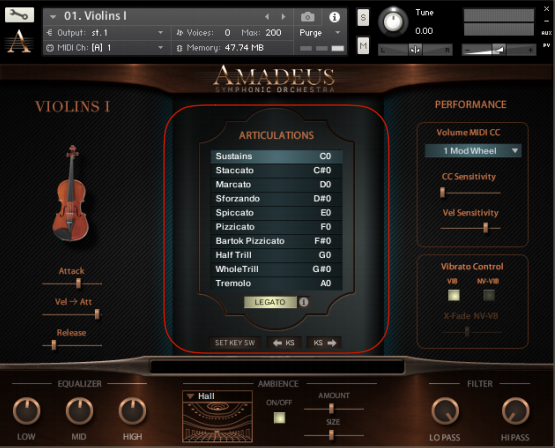Click the MIDI channel icon
Viewport: 555px width, 448px height.
coord(50,48)
